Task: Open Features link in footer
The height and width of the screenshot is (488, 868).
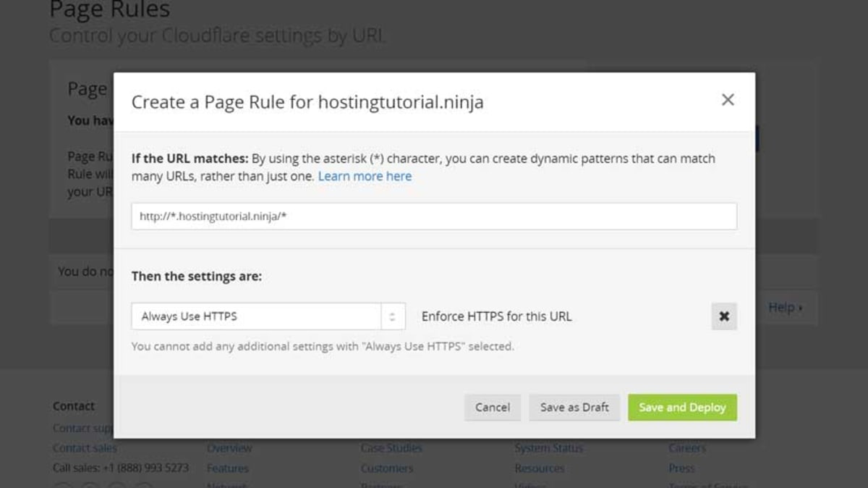Action: pyautogui.click(x=228, y=468)
